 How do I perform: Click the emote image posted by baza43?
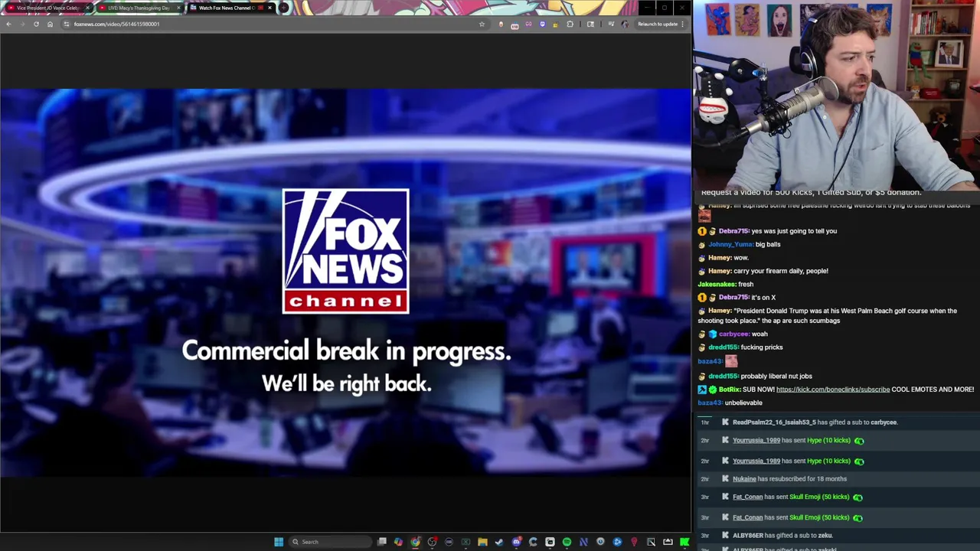point(731,361)
